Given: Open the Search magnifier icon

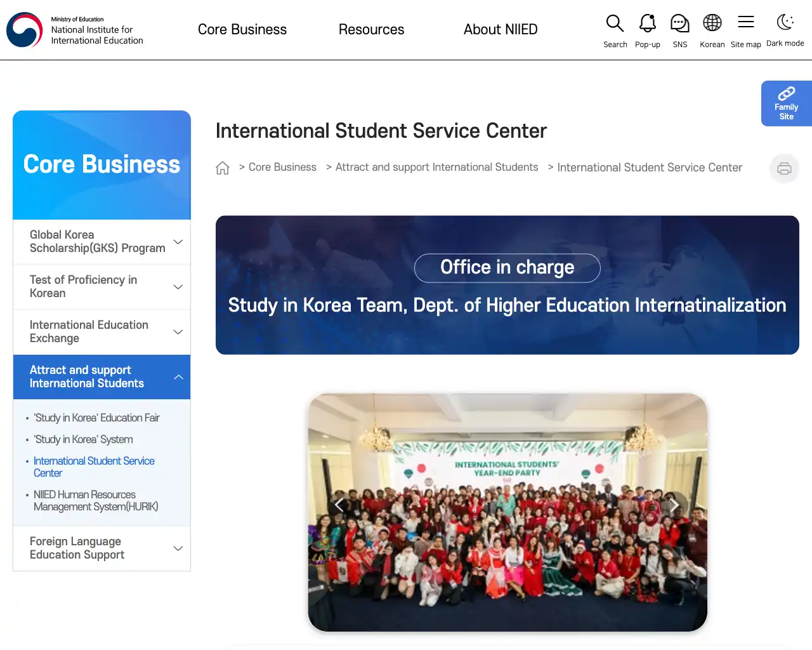Looking at the screenshot, I should pos(615,23).
